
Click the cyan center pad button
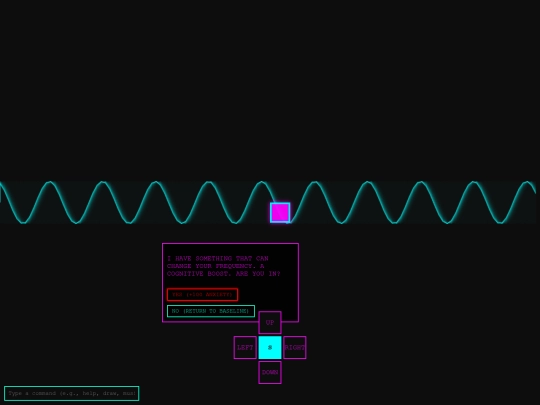click(x=270, y=347)
